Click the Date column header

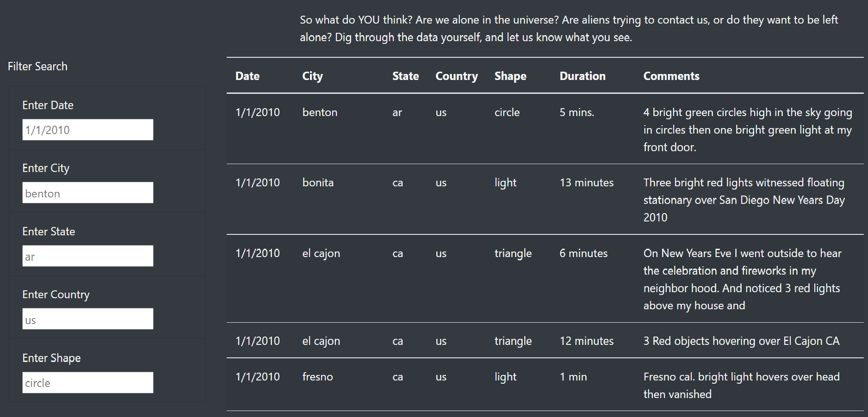(x=247, y=76)
